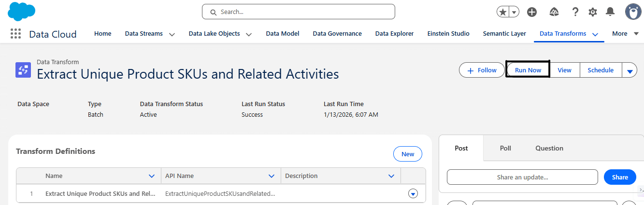Open the Description column menu
The image size is (644, 205).
(391, 176)
